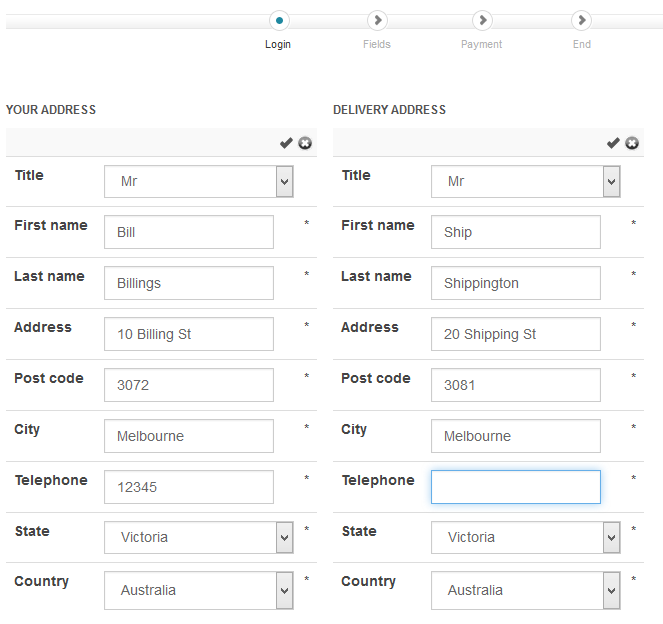Open the billing Title dropdown
The width and height of the screenshot is (663, 624).
[198, 181]
